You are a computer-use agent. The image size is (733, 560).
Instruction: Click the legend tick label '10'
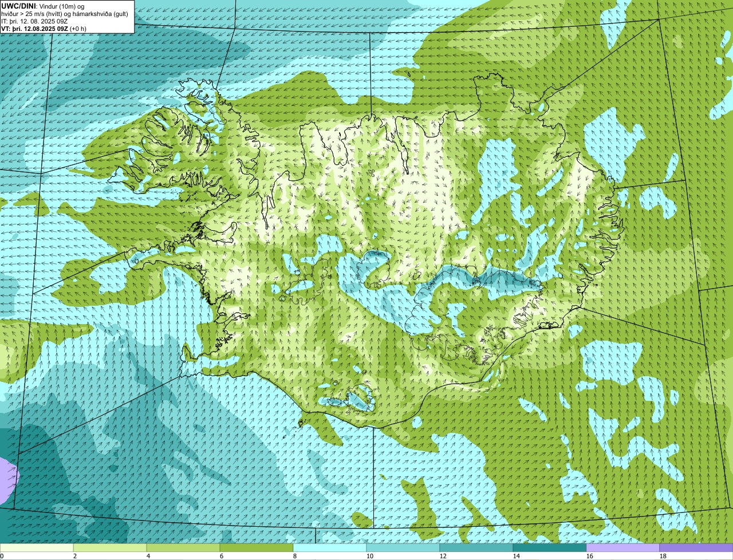[370, 556]
